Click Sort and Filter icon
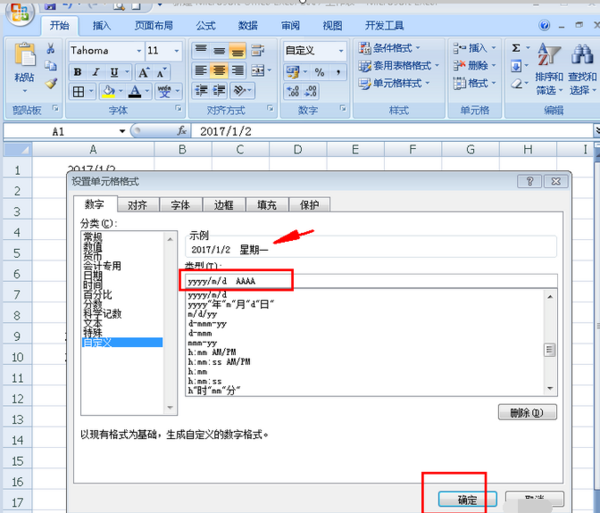Viewport: 600px width, 513px height. click(548, 55)
